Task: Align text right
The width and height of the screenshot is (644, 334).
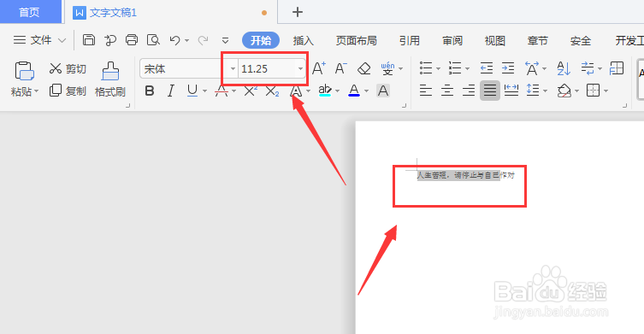Action: point(469,91)
